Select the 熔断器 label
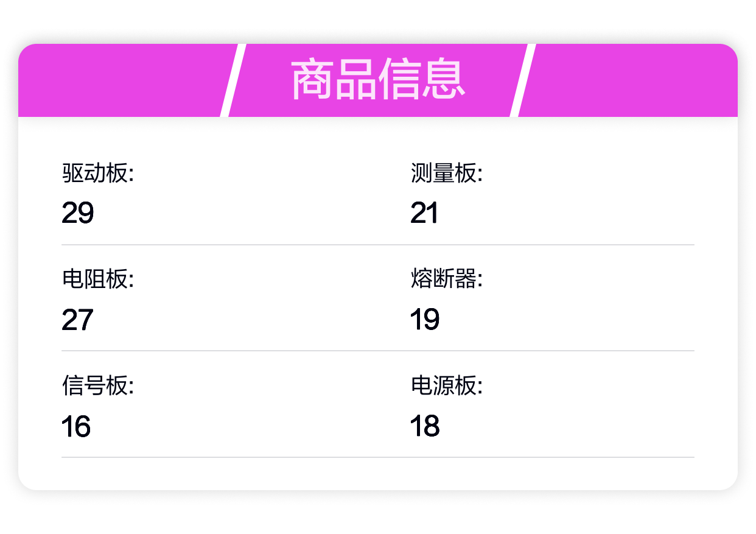 [446, 279]
